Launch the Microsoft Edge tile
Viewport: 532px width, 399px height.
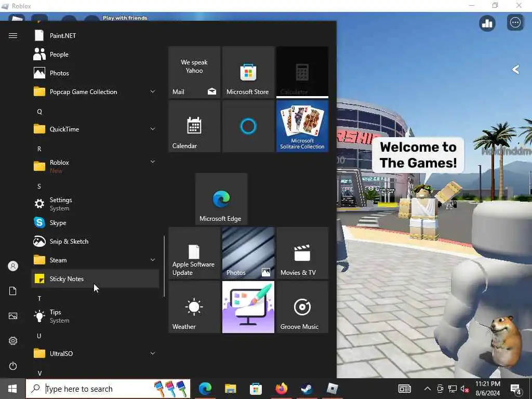[x=221, y=199]
